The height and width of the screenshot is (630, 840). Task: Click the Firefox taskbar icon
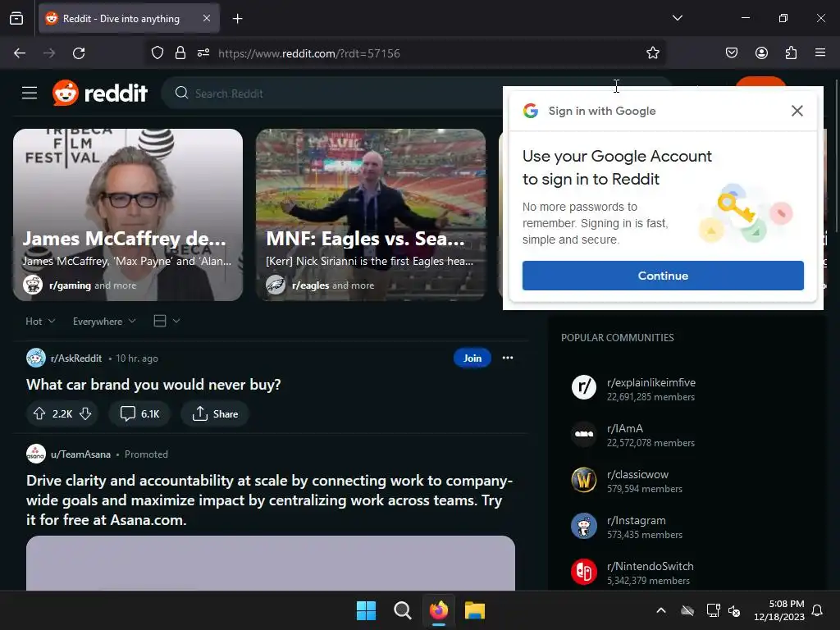coord(439,610)
